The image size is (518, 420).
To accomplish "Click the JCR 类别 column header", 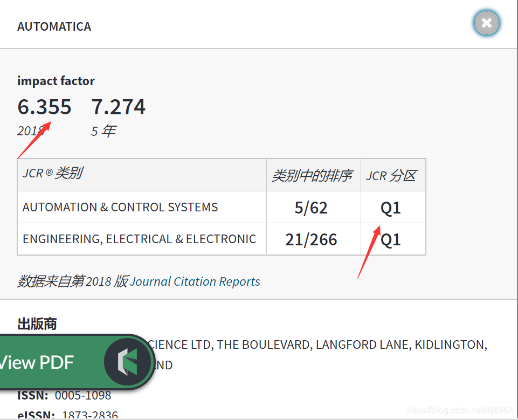I will (142, 175).
